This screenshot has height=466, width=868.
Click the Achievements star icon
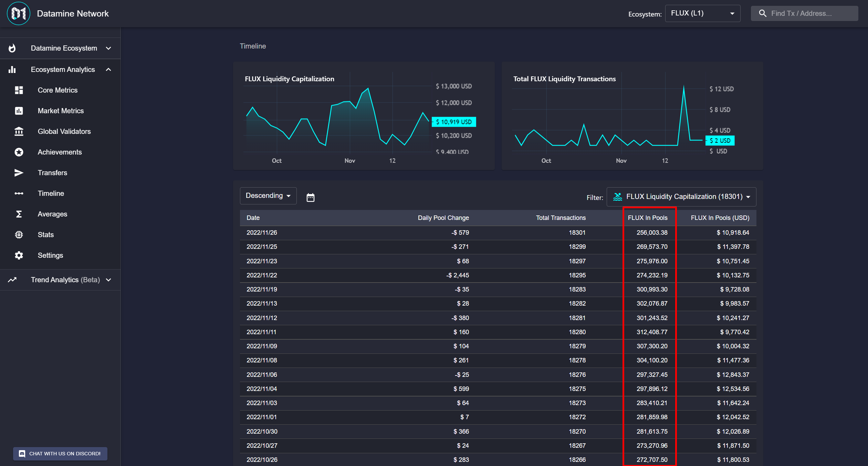coord(19,152)
